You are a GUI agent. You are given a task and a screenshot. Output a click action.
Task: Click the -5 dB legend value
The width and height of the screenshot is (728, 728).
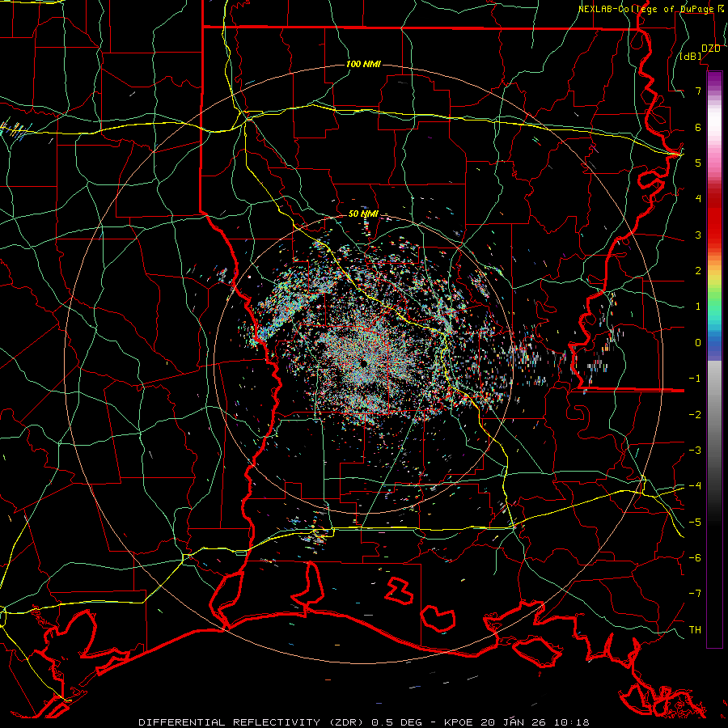point(695,522)
